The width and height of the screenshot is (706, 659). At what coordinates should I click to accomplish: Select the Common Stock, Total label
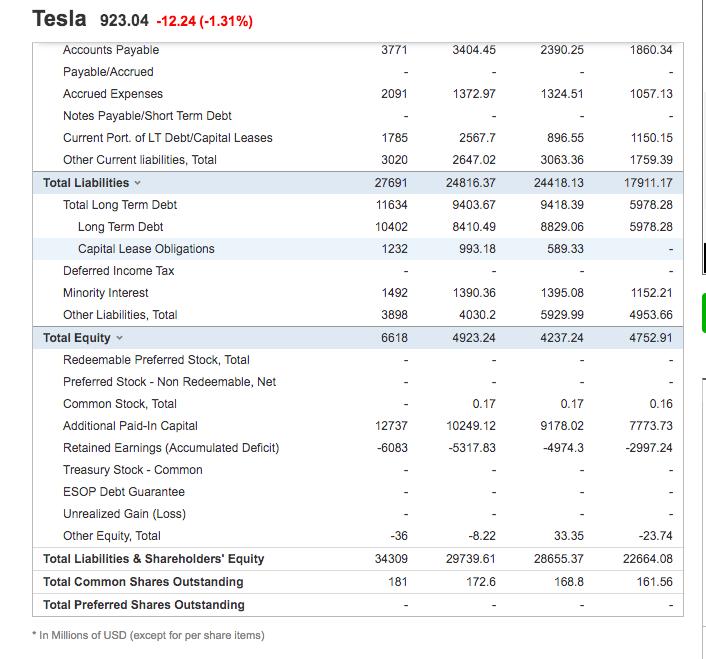point(120,404)
